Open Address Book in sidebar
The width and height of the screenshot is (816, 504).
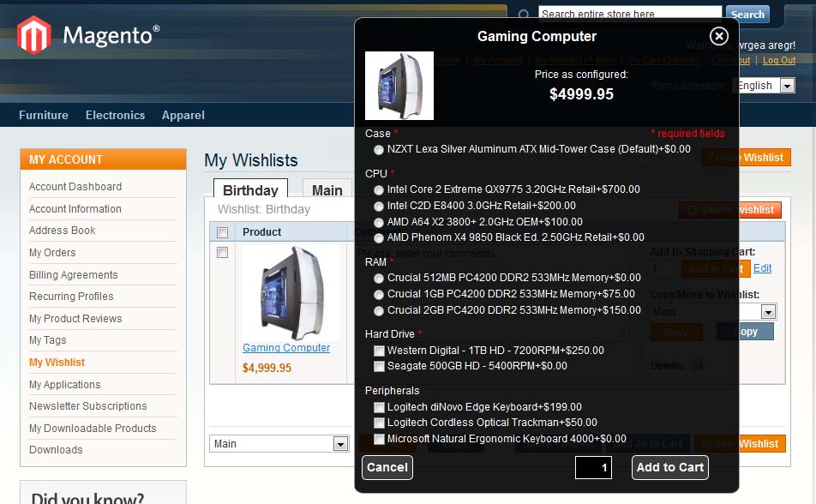62,230
